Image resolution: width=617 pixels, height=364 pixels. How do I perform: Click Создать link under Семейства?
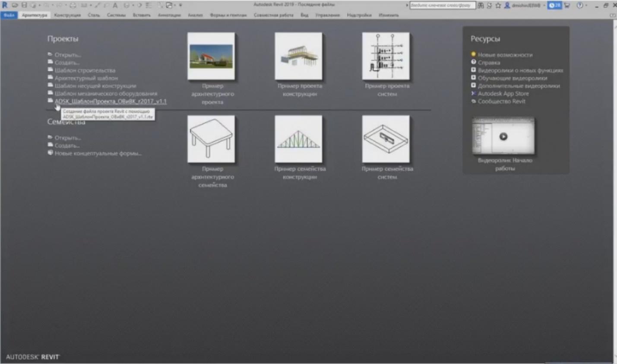66,146
